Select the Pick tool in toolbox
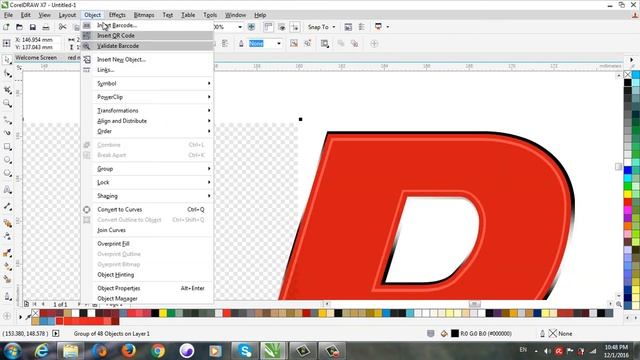 (x=7, y=60)
